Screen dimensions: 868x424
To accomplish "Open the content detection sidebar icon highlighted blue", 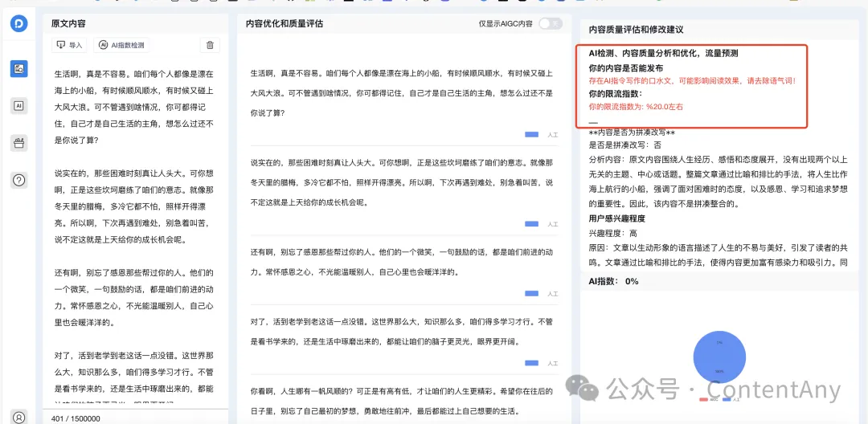I will point(19,68).
